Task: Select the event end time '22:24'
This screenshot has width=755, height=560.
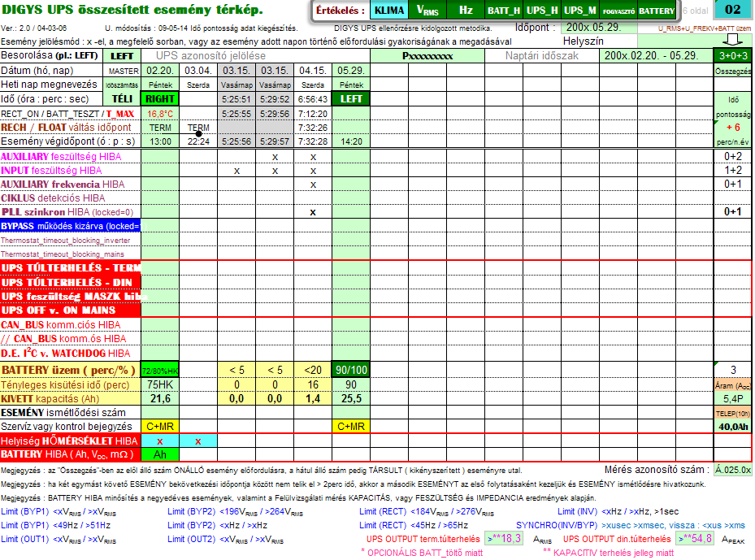Action: click(x=198, y=141)
